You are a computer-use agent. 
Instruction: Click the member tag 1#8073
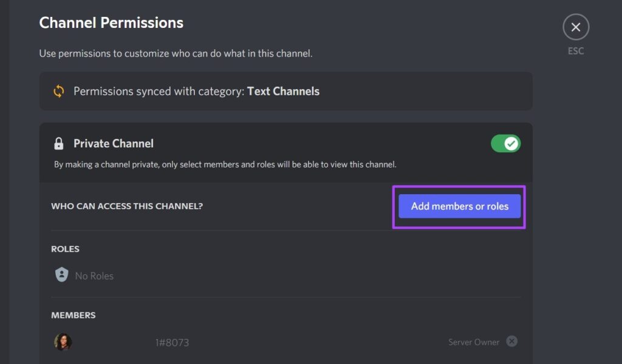click(x=172, y=343)
